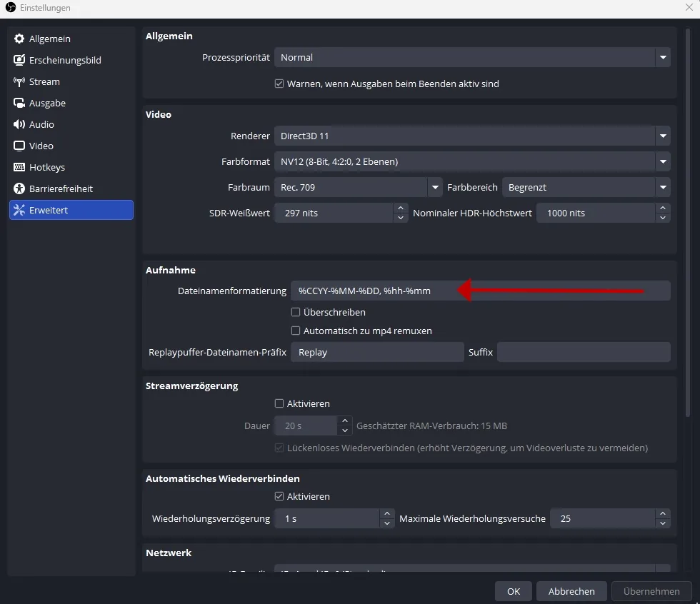Enable the Überschreiben checkbox
Viewport: 700px width, 604px height.
tap(296, 312)
